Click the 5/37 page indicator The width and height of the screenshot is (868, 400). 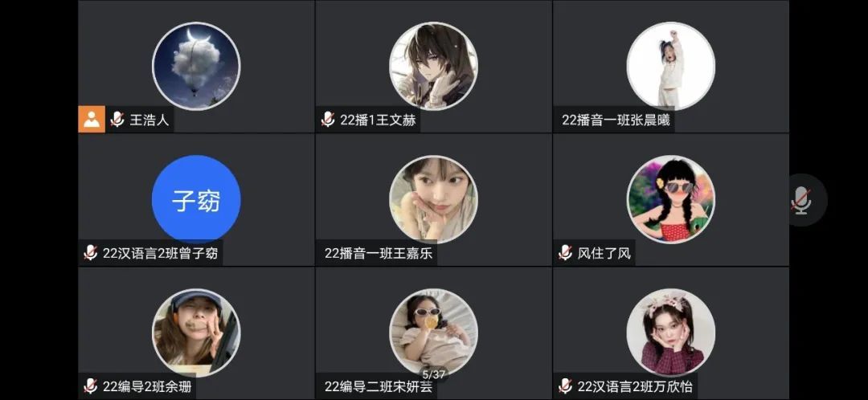click(433, 374)
